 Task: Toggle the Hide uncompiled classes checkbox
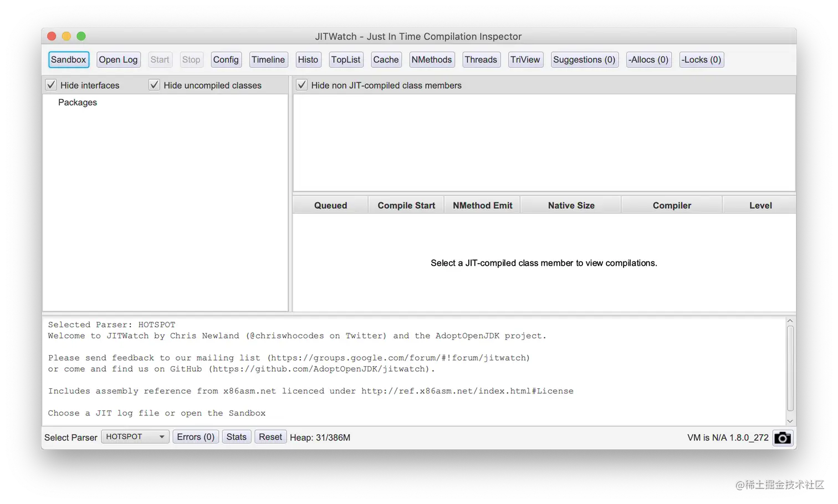click(154, 85)
